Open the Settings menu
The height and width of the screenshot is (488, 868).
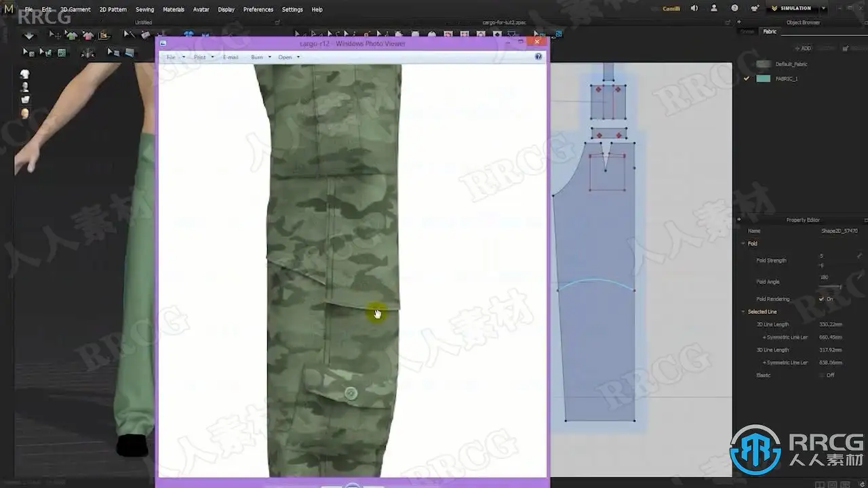pyautogui.click(x=292, y=9)
